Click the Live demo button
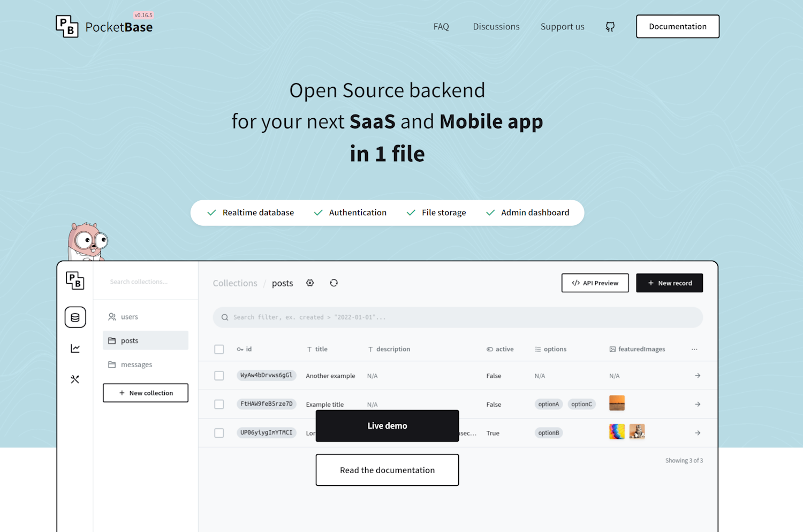Image resolution: width=803 pixels, height=532 pixels. 387,426
